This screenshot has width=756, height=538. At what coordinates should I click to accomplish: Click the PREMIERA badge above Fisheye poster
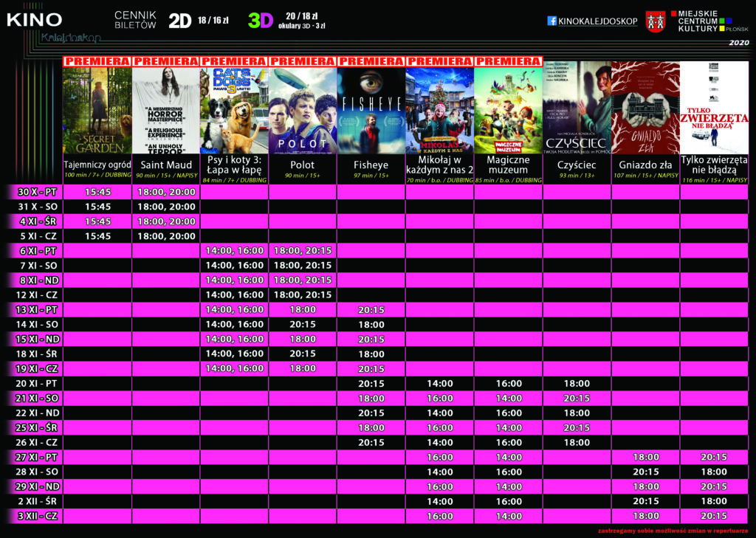tap(371, 61)
